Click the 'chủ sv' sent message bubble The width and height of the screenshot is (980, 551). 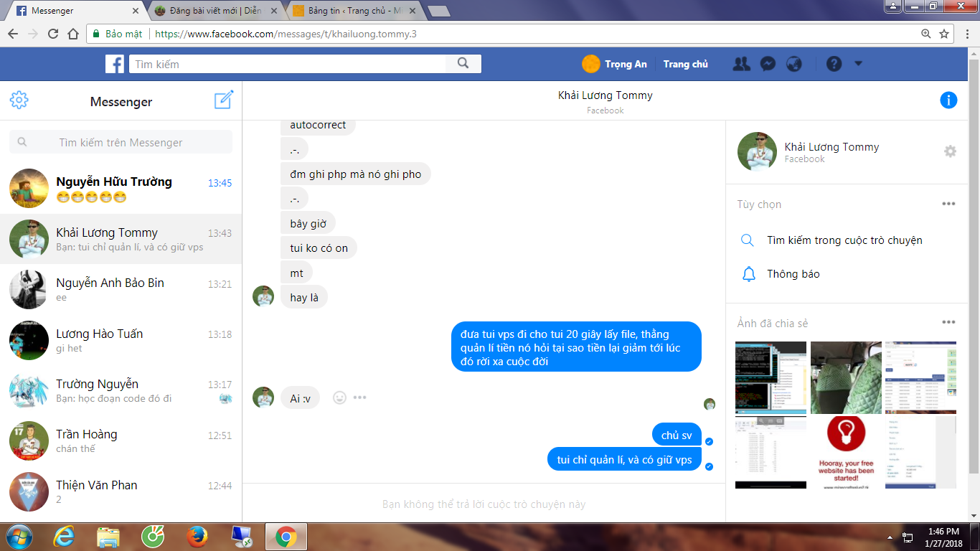(677, 435)
